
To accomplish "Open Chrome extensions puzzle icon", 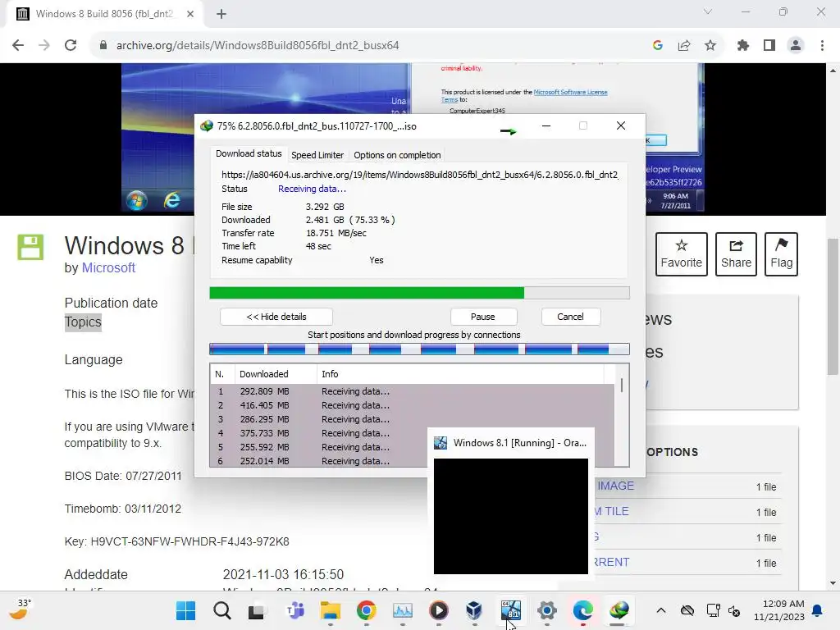I will tap(743, 46).
